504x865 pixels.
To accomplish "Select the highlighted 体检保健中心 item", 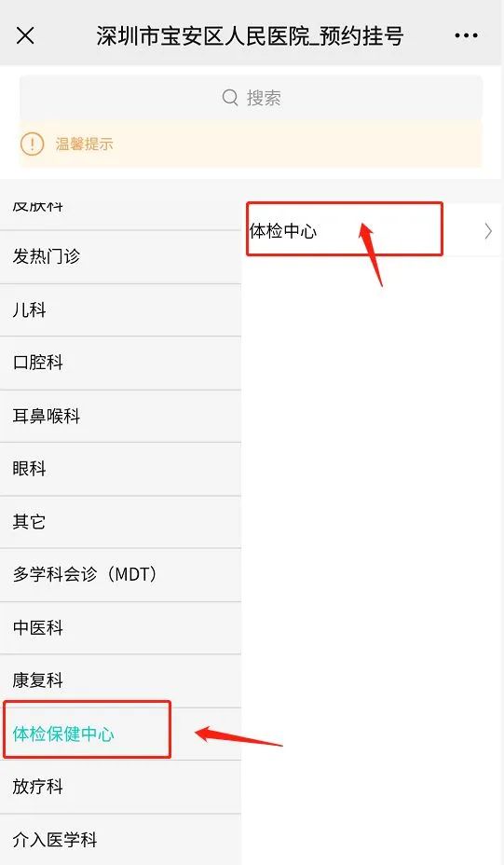I will (x=120, y=734).
